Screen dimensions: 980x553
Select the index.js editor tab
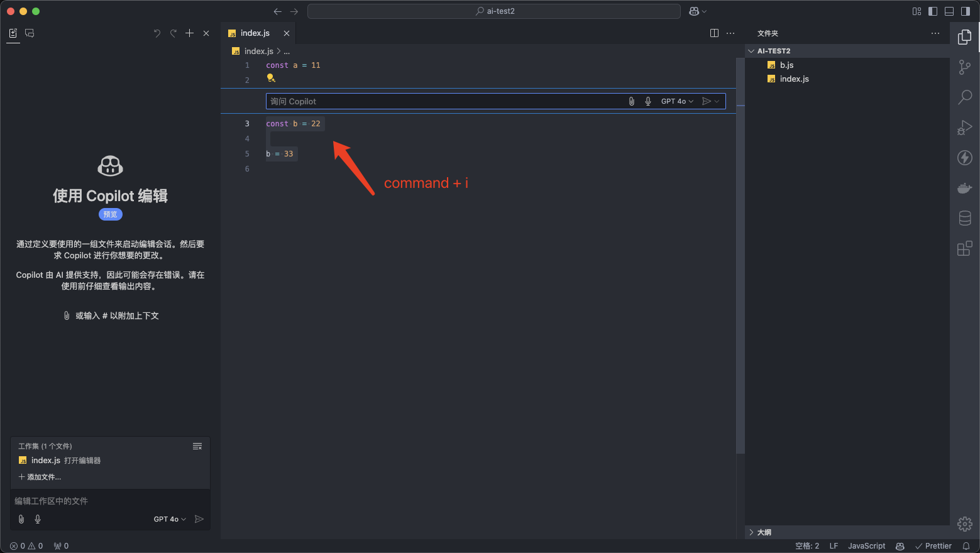[258, 33]
